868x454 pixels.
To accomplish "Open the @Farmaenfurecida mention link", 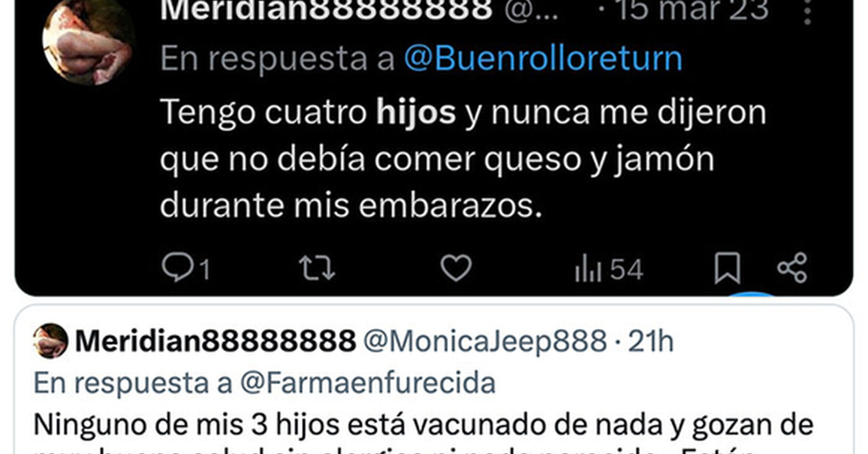I will click(368, 383).
